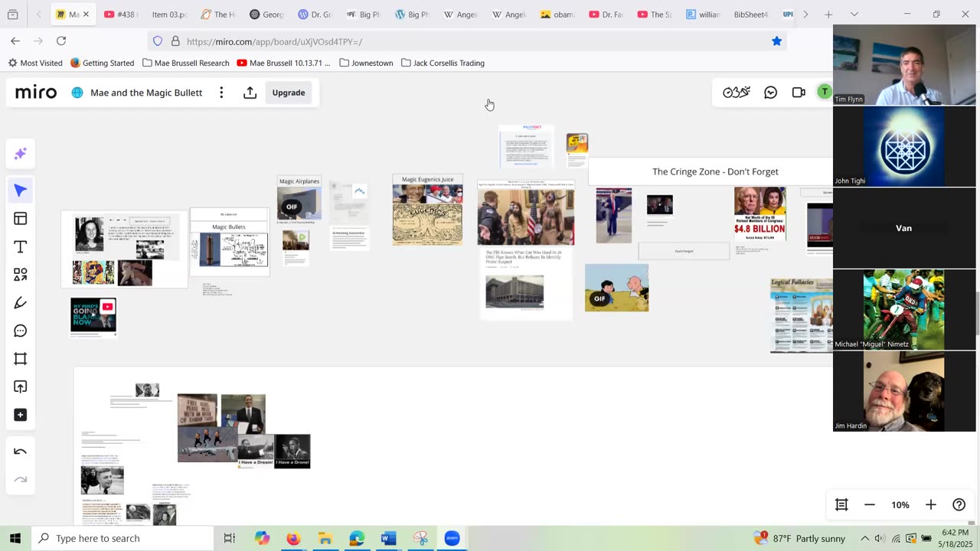The width and height of the screenshot is (980, 551).
Task: Select the Logical Fallacies image on board
Action: pos(801,315)
